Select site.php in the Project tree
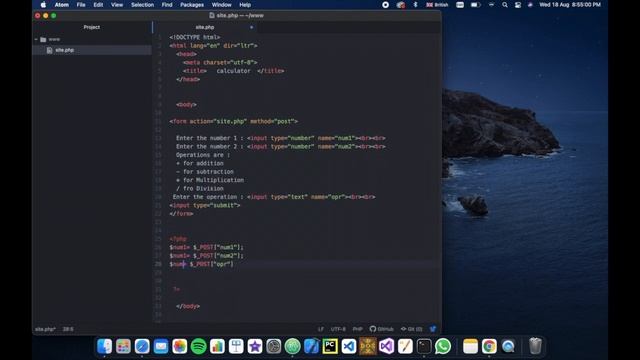 click(64, 50)
